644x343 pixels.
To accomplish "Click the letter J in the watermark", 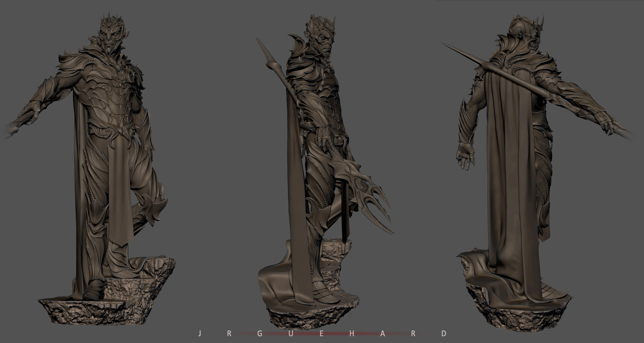I will click(199, 334).
